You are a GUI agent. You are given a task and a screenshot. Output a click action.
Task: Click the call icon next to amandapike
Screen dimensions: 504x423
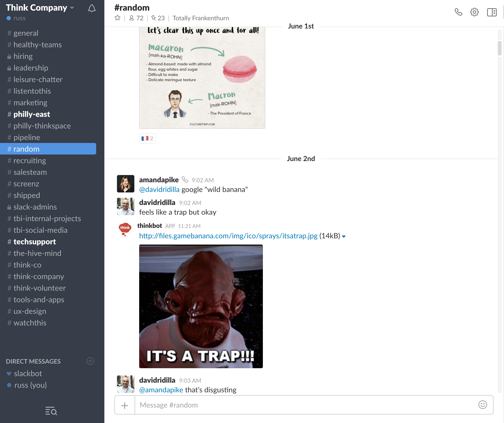pyautogui.click(x=185, y=179)
